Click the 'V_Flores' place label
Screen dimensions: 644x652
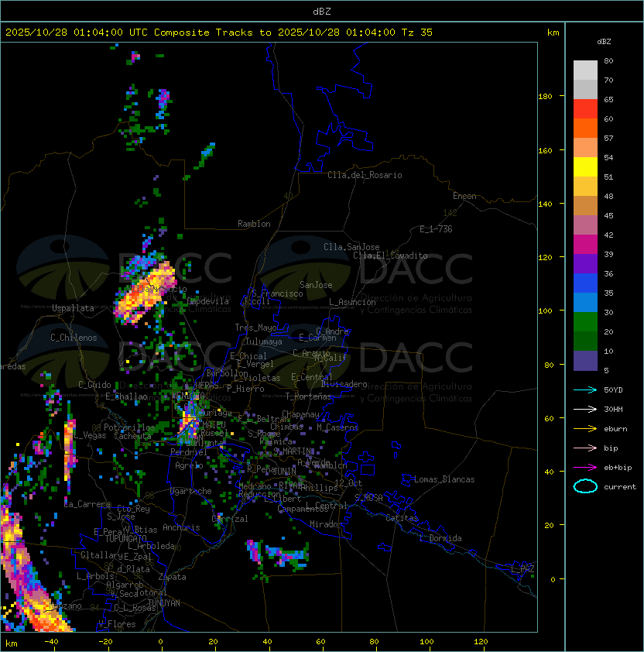point(117,625)
